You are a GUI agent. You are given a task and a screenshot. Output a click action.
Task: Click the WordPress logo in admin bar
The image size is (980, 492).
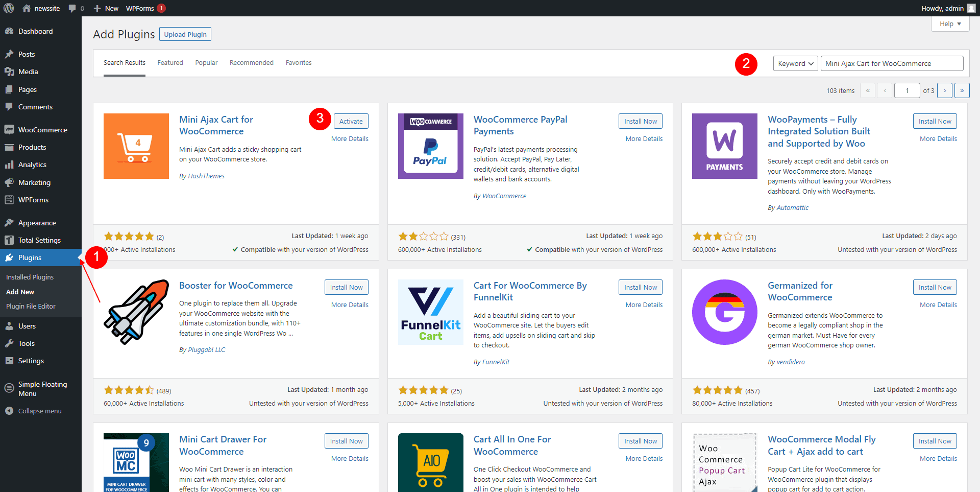(9, 8)
